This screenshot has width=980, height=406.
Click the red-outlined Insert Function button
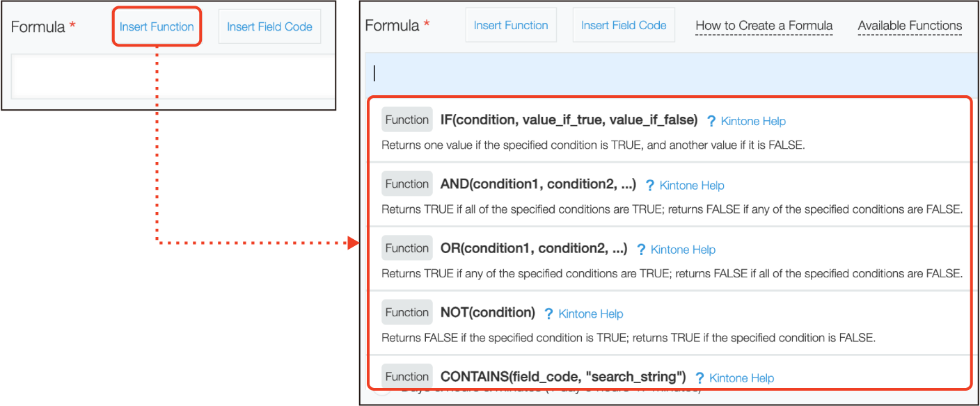tap(157, 27)
